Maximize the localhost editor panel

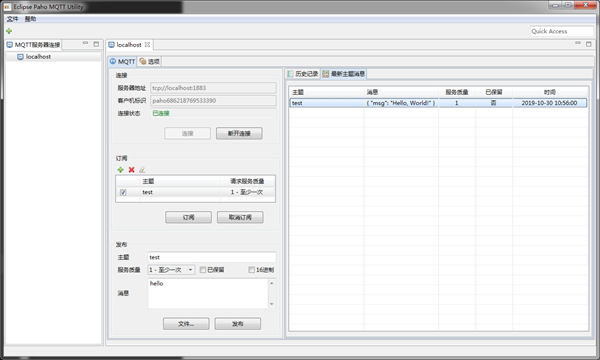[589, 44]
